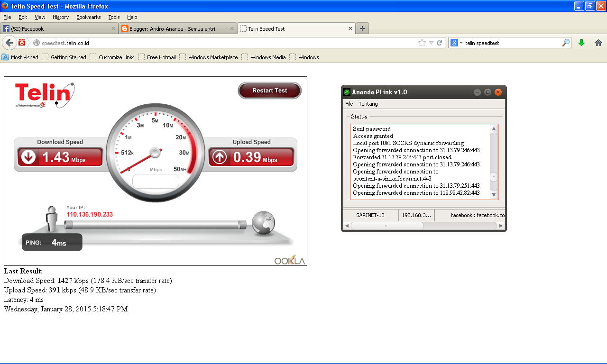The image size is (607, 364).
Task: Click the OOKLA logo
Action: [x=290, y=260]
